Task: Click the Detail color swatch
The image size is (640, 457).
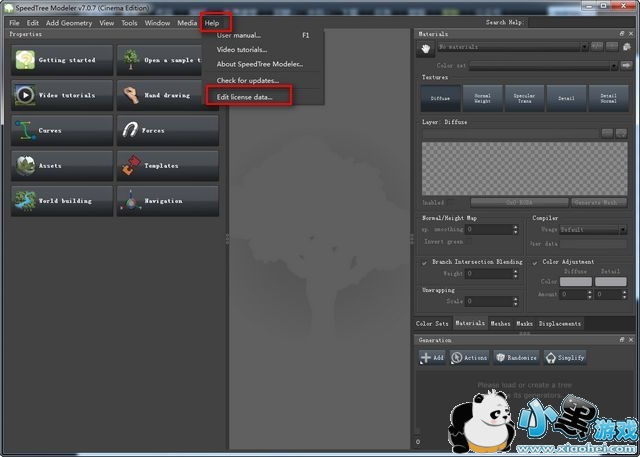Action: coord(611,282)
